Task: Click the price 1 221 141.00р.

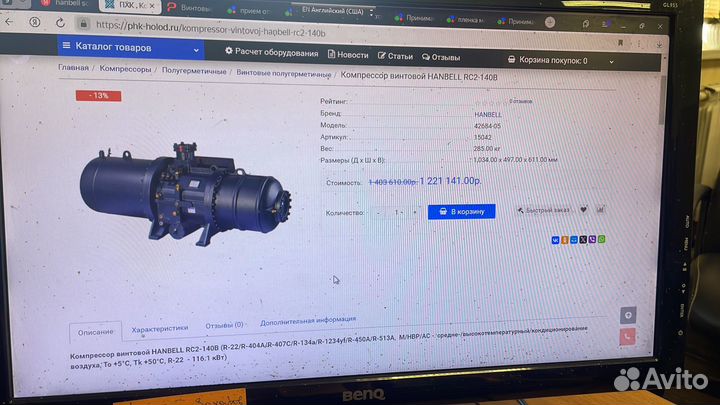Action: [450, 181]
